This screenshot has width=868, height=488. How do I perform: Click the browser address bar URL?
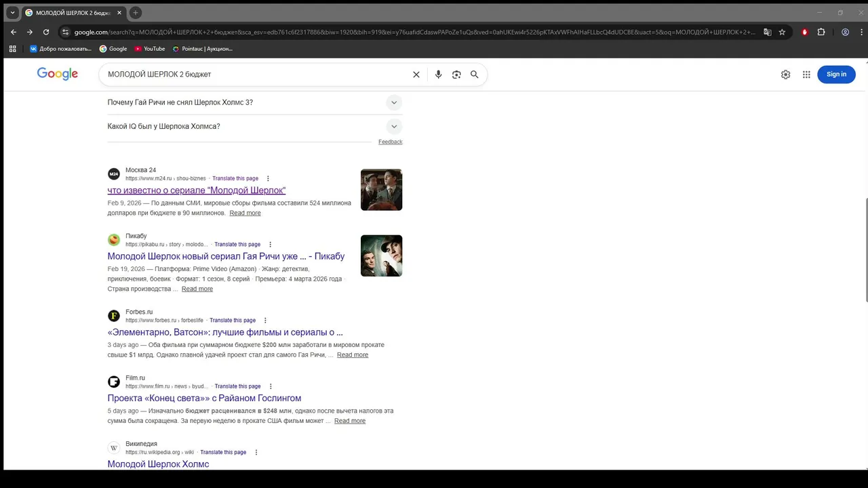click(x=414, y=32)
